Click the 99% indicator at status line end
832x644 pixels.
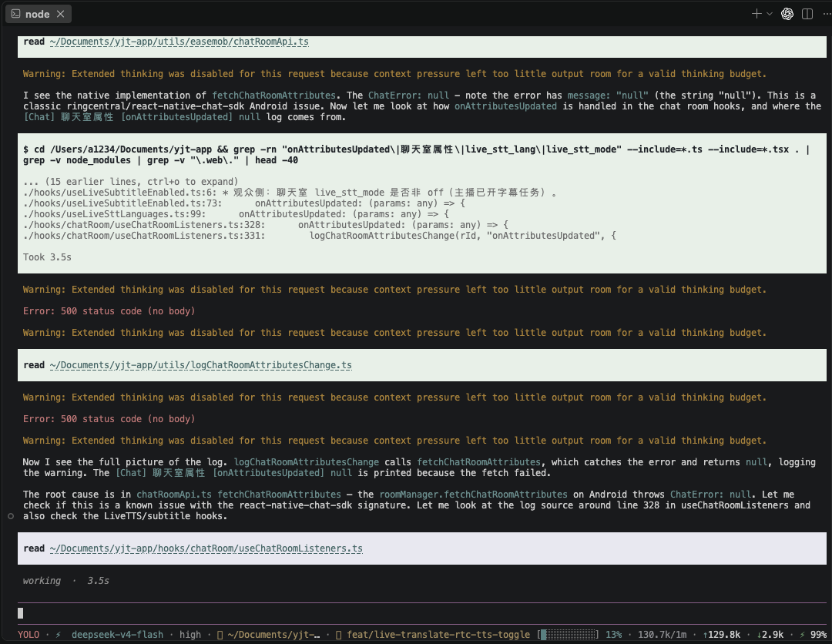[x=818, y=635]
